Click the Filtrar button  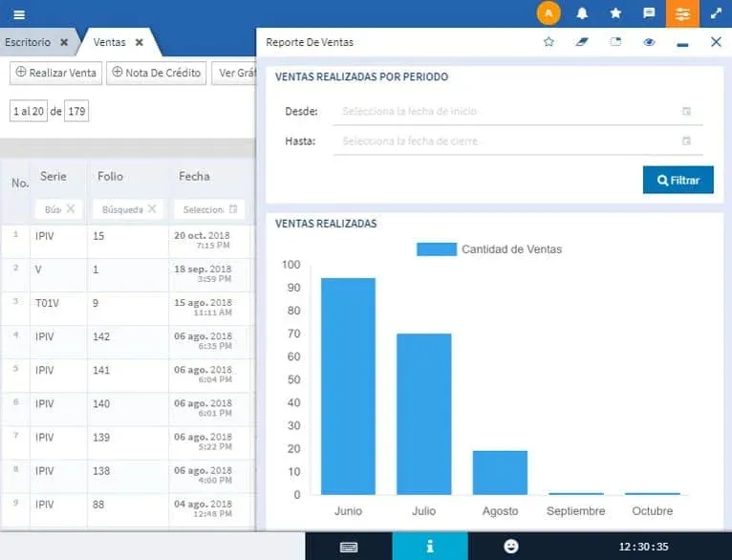click(678, 180)
